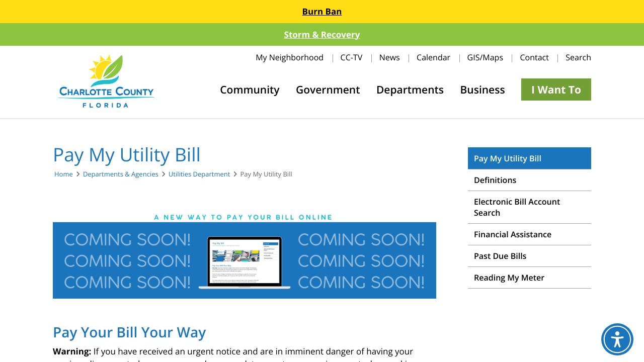The image size is (644, 362).
Task: Expand the Government navigation menu
Action: point(328,89)
